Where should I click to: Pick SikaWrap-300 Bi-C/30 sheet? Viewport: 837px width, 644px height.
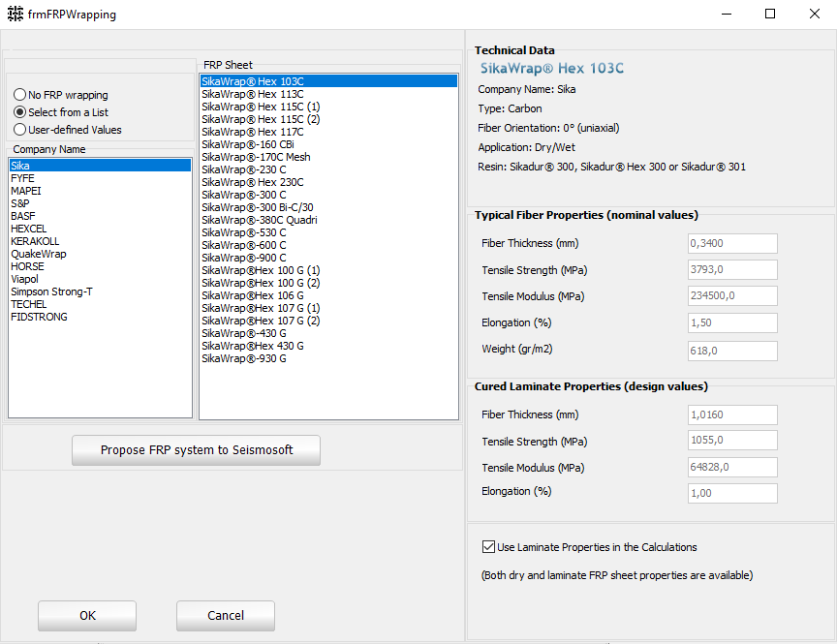coord(328,207)
